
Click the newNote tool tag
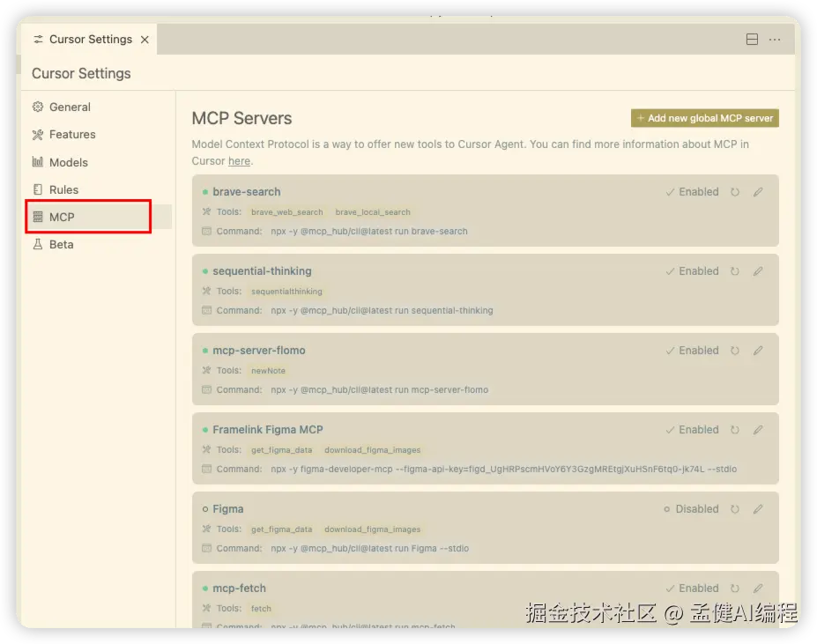coord(268,371)
